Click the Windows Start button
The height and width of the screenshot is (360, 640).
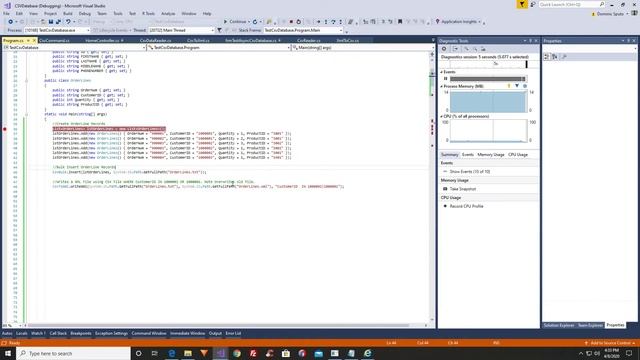[x=8, y=353]
